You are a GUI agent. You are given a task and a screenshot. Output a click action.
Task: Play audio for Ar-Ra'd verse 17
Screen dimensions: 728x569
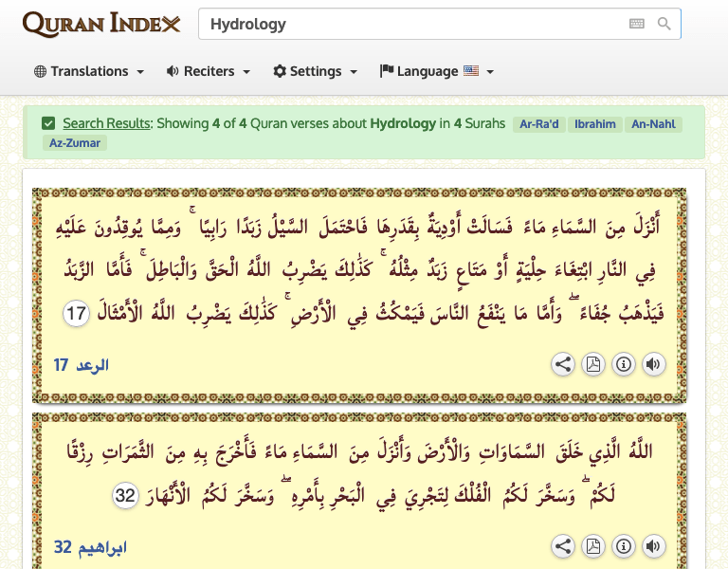652,364
